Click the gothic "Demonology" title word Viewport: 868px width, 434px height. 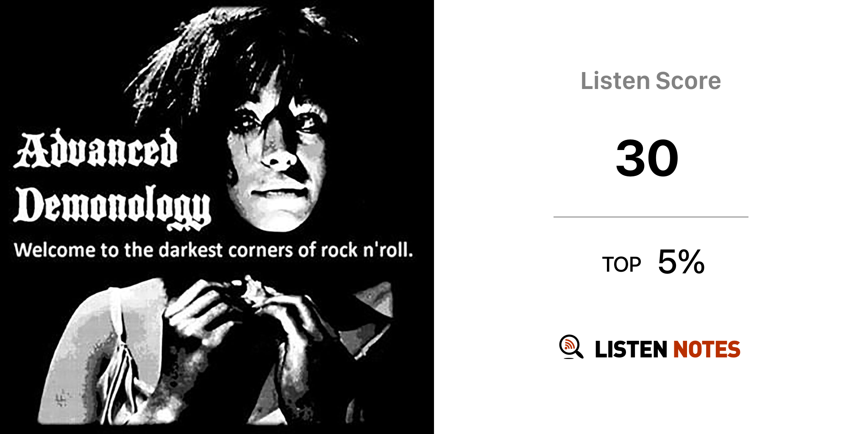tap(113, 207)
